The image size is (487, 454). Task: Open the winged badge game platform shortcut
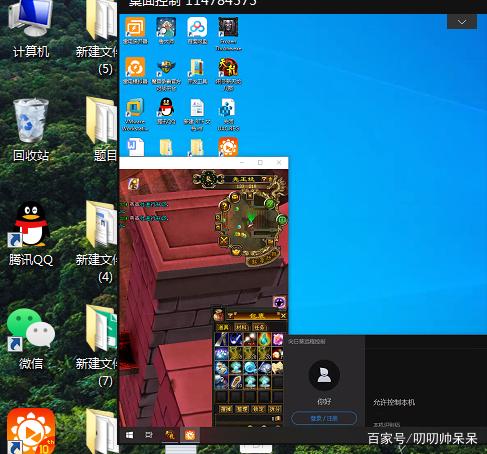click(166, 74)
